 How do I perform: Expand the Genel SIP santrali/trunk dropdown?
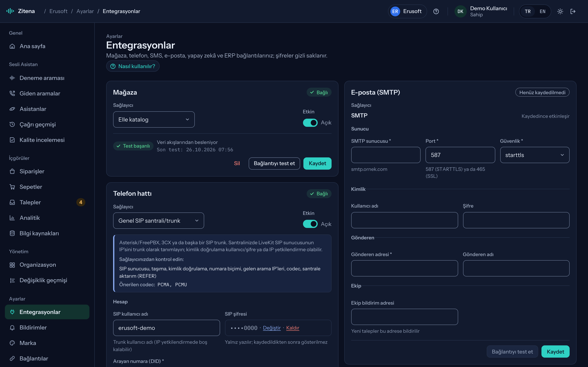pos(158,221)
